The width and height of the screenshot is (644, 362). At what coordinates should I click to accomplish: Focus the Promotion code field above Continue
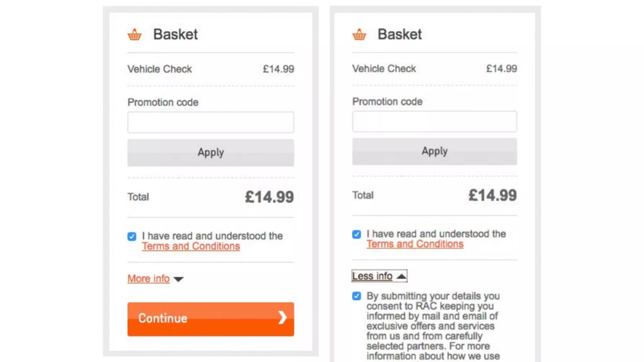[x=211, y=123]
